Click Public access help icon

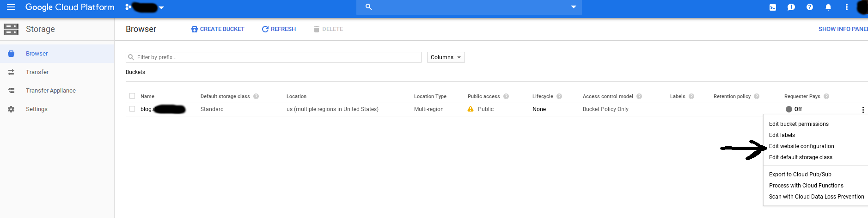(x=506, y=96)
